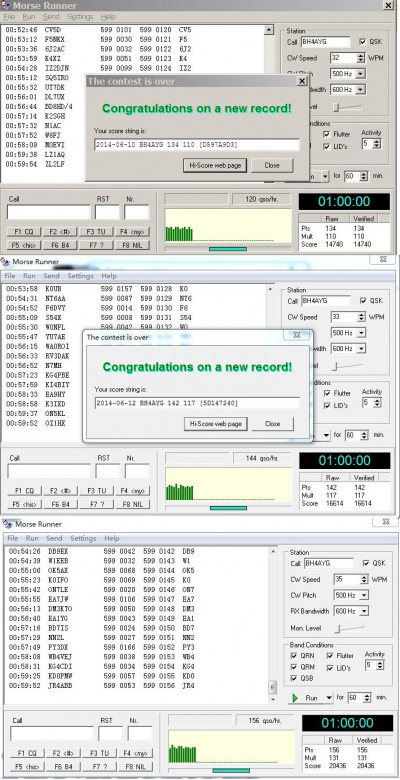Screen dimensions: 400x780
Task: Click F6 B4 in the 32 WPM window
Action: pos(60,245)
